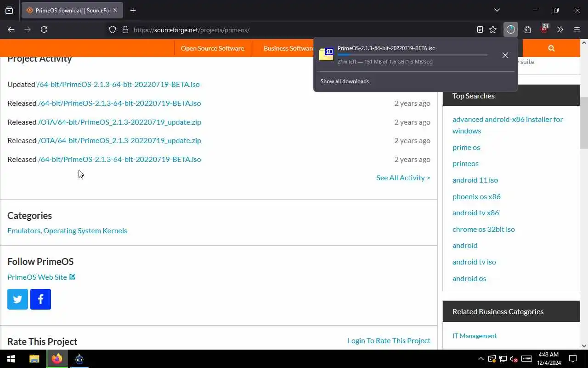Open last Released BETA.iso link
The height and width of the screenshot is (368, 588).
pos(119,159)
